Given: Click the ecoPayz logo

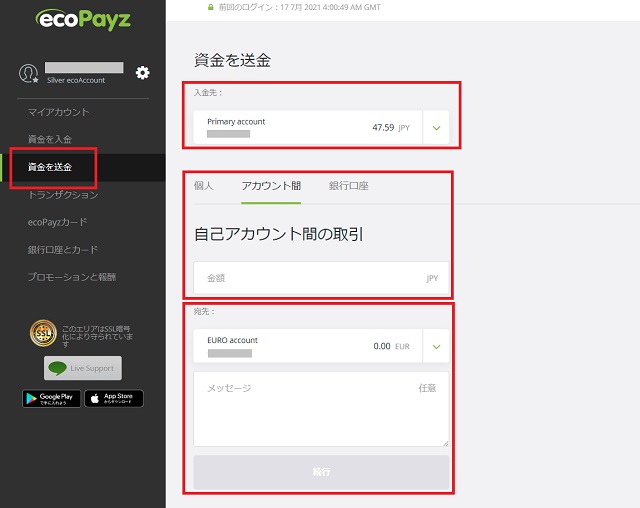Looking at the screenshot, I should pyautogui.click(x=82, y=19).
